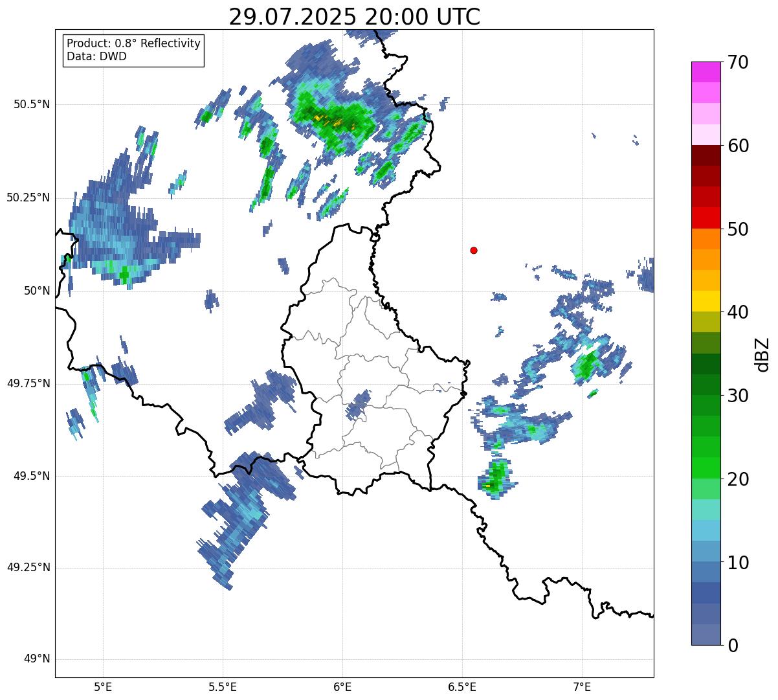This screenshot has width=778, height=700.
Task: Click the colorbar '70' tick label
Action: click(738, 62)
